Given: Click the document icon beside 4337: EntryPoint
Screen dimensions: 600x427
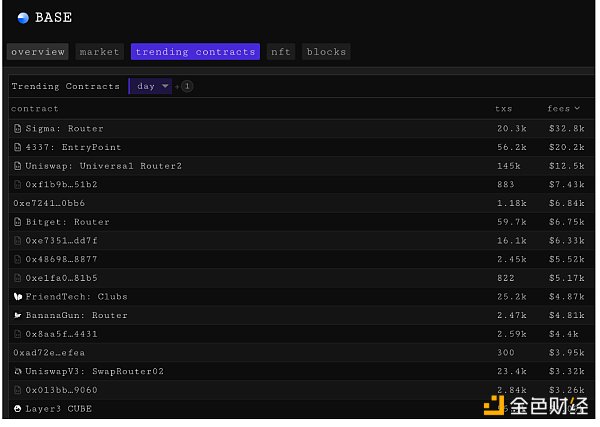Looking at the screenshot, I should tap(18, 147).
